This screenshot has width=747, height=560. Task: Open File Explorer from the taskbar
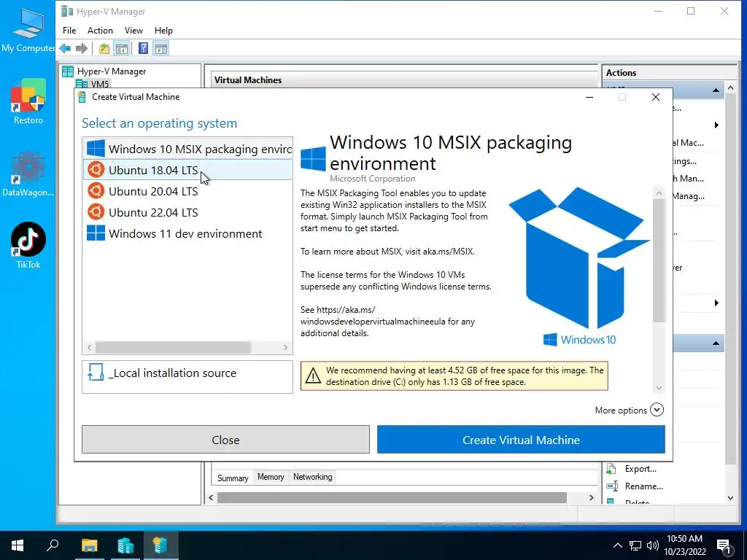point(89,545)
